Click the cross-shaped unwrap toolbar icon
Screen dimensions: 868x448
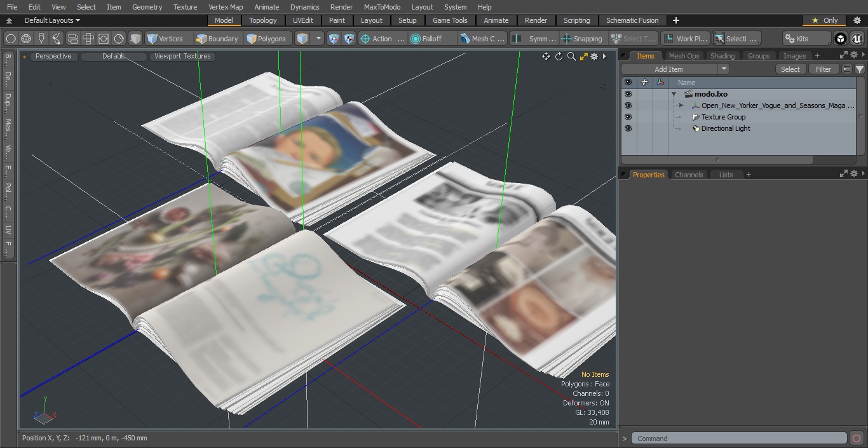pyautogui.click(x=88, y=39)
